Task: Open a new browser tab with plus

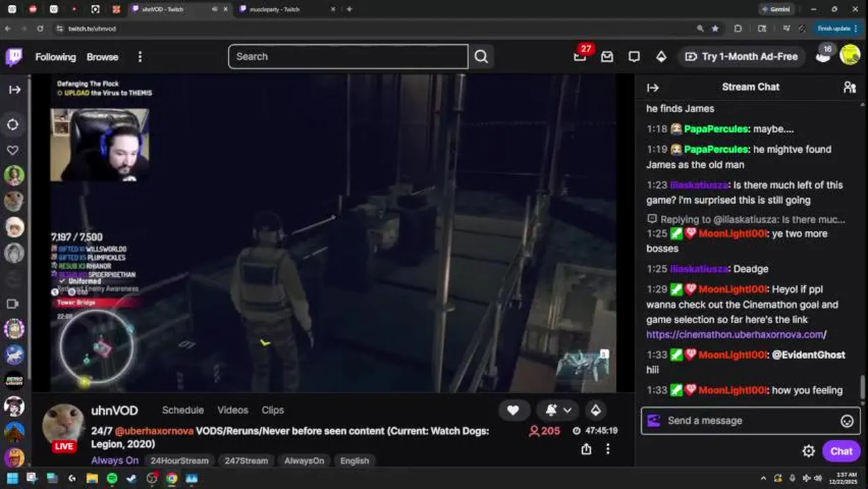Action: (349, 10)
